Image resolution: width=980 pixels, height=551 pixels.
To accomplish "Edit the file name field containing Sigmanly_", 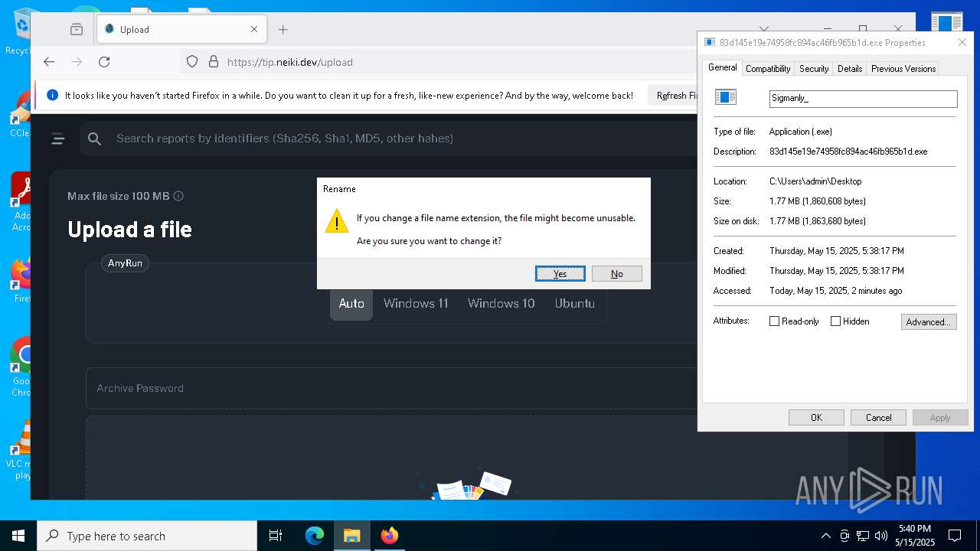I will click(x=863, y=99).
